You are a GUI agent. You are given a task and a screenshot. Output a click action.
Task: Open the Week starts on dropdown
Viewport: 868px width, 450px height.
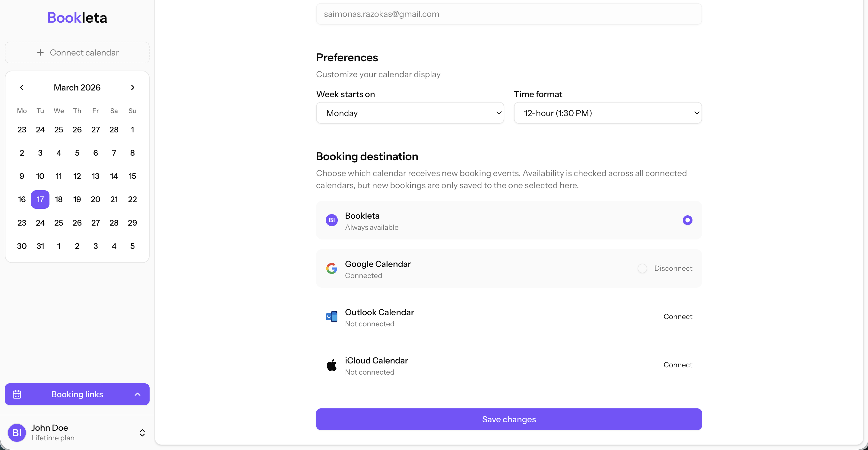[410, 113]
